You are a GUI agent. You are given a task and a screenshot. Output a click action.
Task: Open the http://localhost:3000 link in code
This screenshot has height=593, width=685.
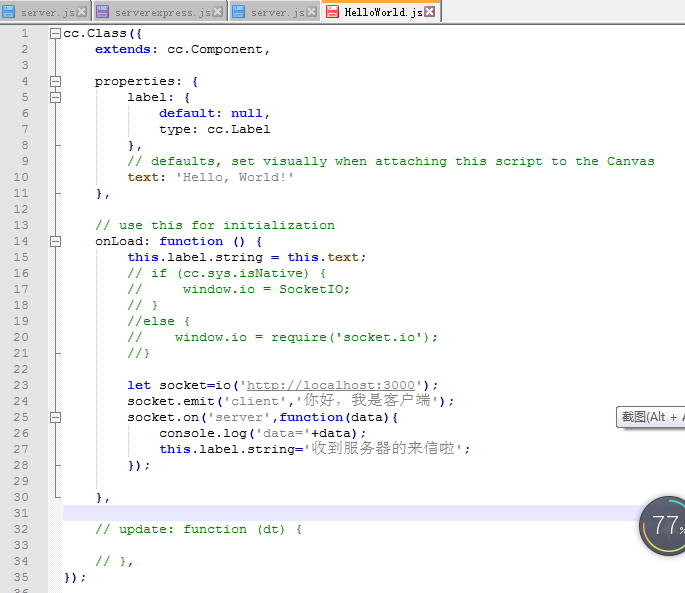331,385
